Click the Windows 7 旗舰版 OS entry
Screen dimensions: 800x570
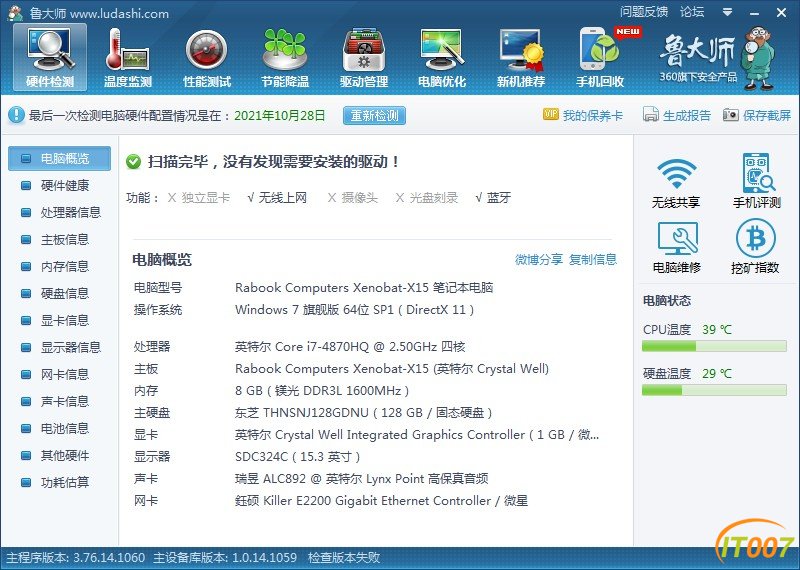pyautogui.click(x=355, y=310)
